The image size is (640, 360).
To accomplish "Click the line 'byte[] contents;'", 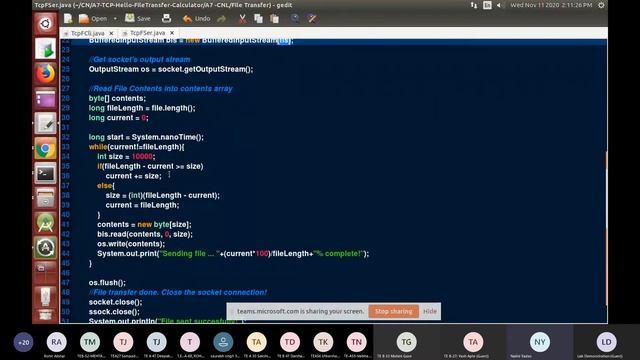I will coord(117,98).
